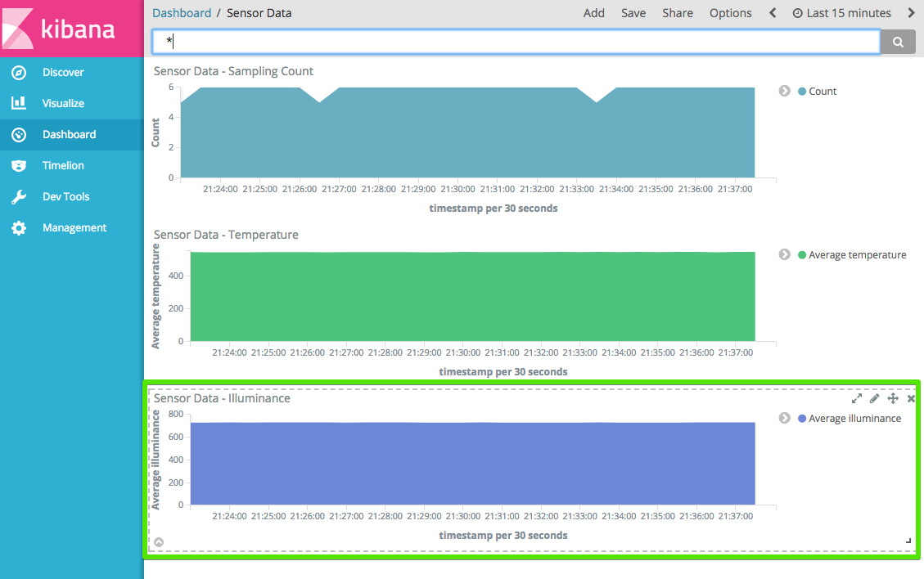
Task: Open the Last 15 minutes time picker
Action: [x=841, y=13]
